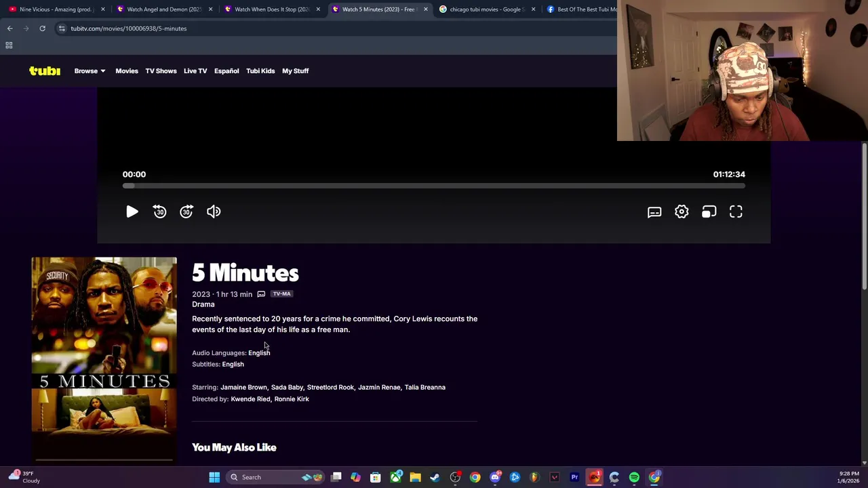Go to Live TV
Image resolution: width=868 pixels, height=488 pixels.
[x=195, y=70]
